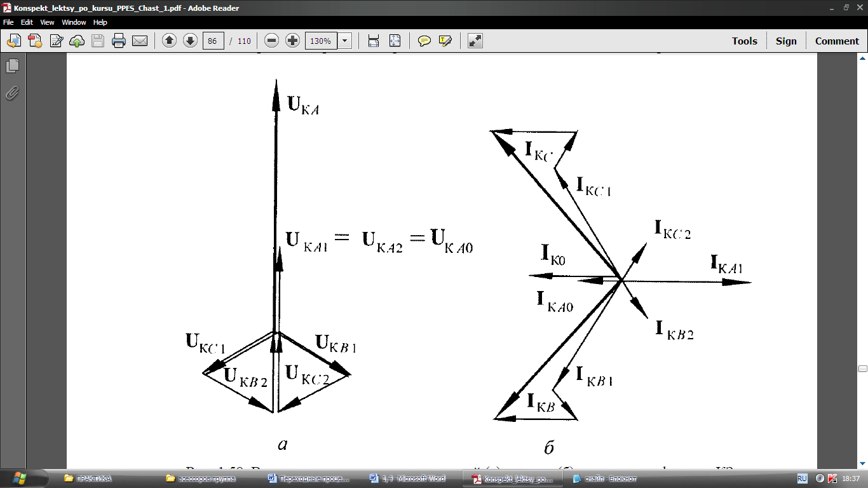Click the Open file icon in toolbar
Image resolution: width=868 pixels, height=488 pixels.
[x=13, y=41]
